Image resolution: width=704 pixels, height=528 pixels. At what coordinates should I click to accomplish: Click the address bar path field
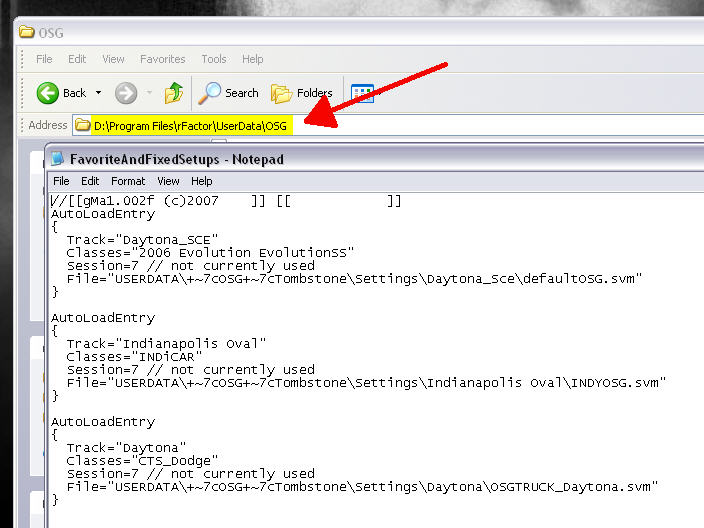pyautogui.click(x=388, y=125)
